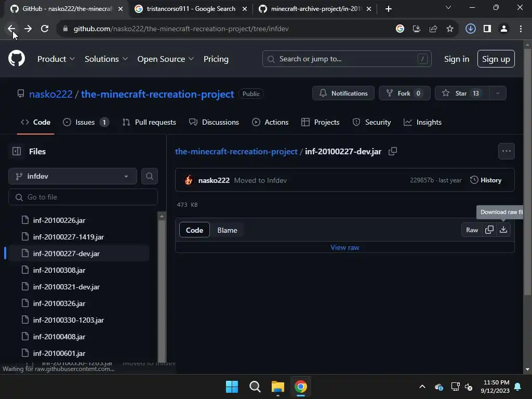Open the Google icon in address bar
Image resolution: width=532 pixels, height=399 pixels.
pyautogui.click(x=400, y=29)
